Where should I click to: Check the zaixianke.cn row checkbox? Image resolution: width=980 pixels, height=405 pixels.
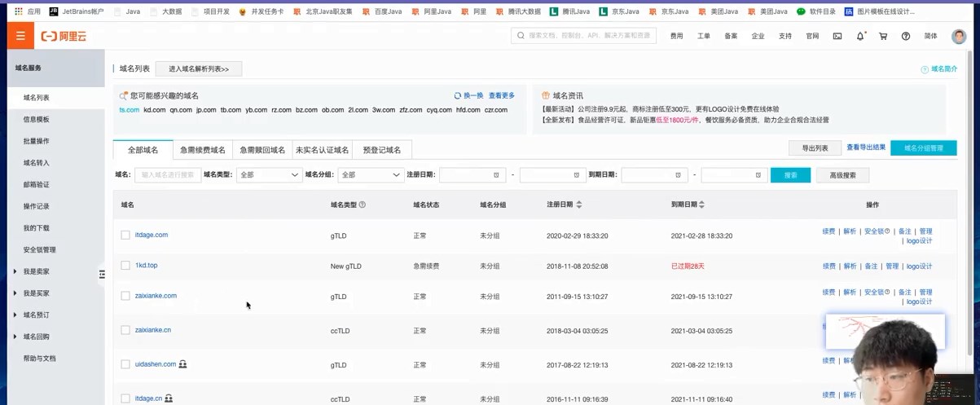click(125, 330)
